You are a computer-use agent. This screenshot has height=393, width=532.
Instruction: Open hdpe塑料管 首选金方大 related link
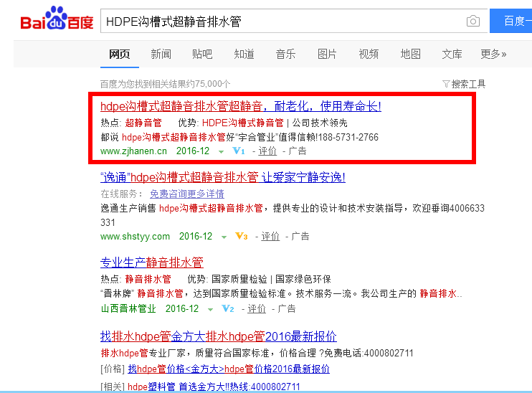214,387
